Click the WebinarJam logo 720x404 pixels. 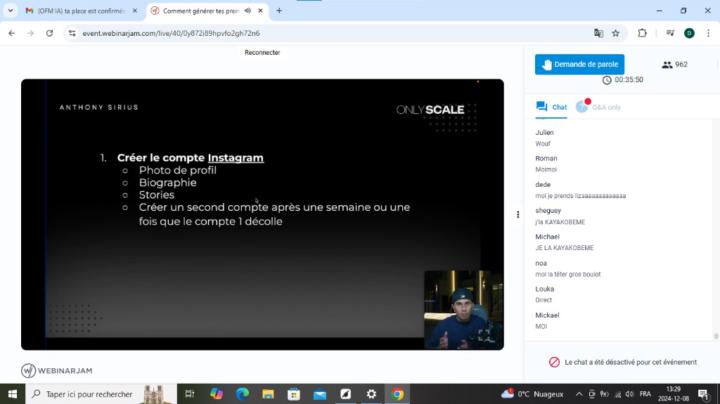tap(56, 370)
